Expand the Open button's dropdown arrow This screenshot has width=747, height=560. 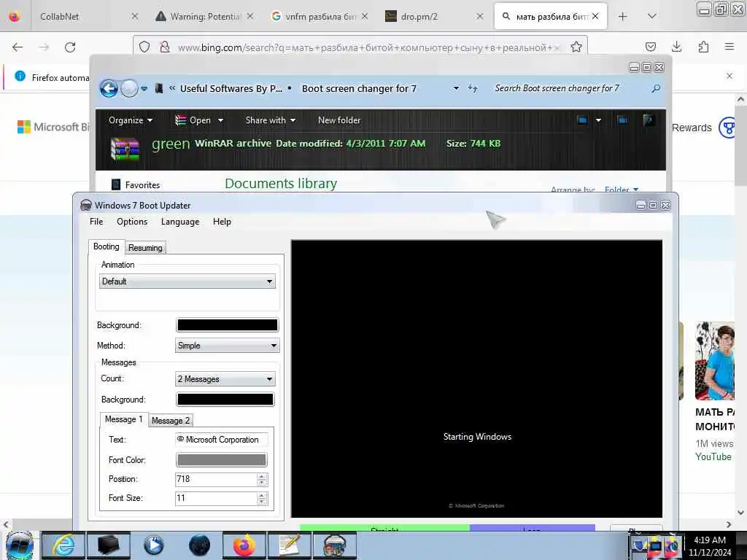tap(220, 120)
